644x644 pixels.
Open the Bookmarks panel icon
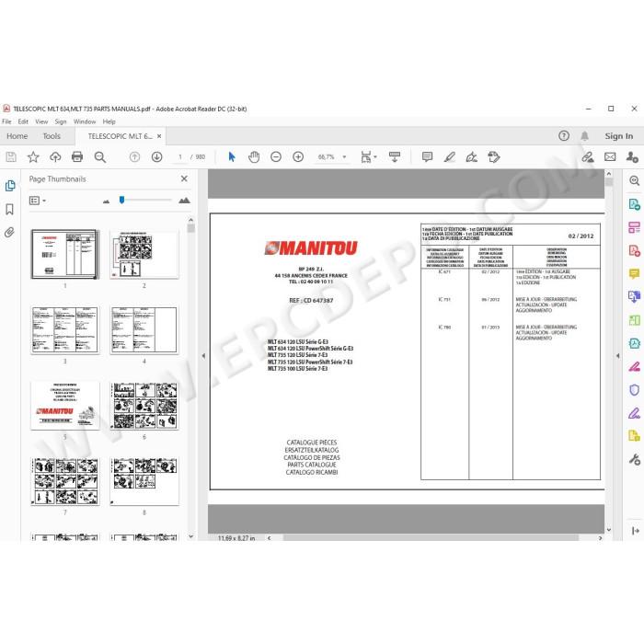coord(9,209)
